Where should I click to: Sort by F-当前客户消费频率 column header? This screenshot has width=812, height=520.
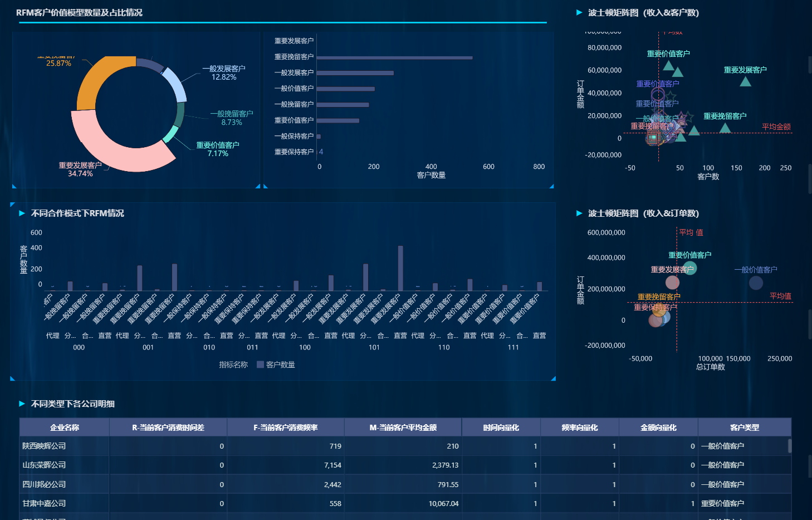(x=286, y=427)
